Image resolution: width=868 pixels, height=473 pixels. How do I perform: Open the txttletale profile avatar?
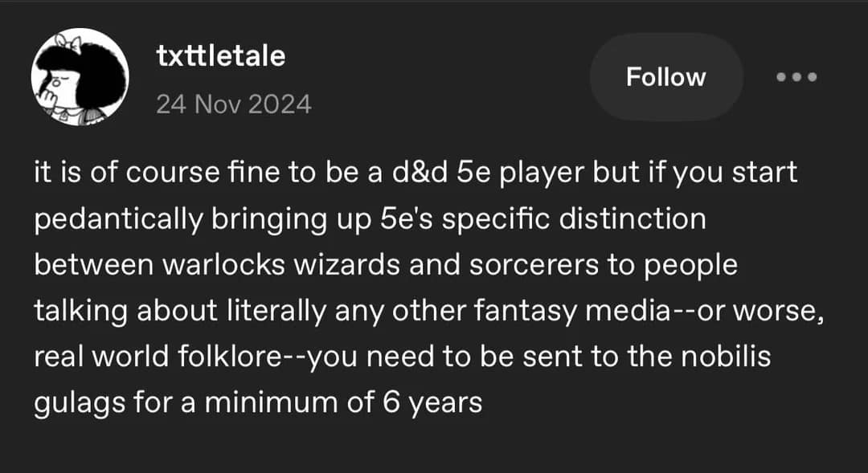point(80,78)
